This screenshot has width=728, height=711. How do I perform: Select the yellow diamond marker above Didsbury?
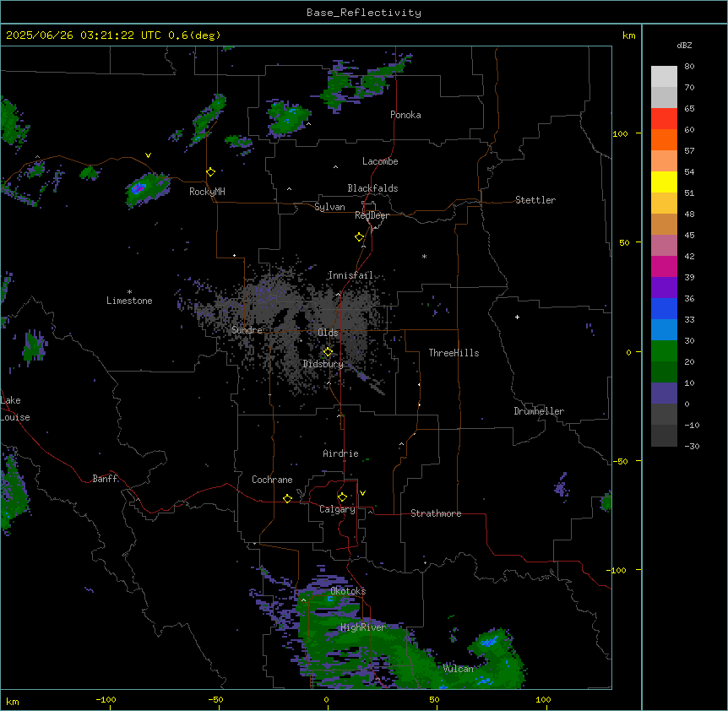tap(328, 352)
